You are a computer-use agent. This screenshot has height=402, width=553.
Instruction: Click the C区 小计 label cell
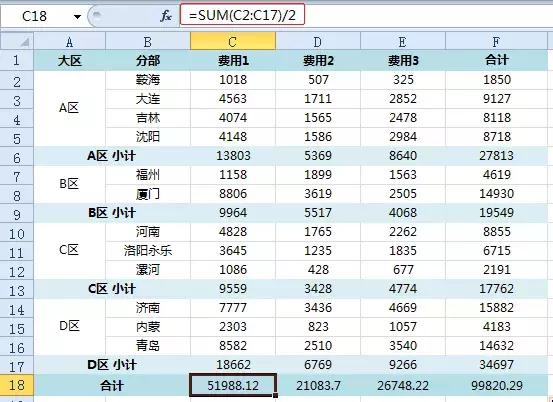[112, 289]
